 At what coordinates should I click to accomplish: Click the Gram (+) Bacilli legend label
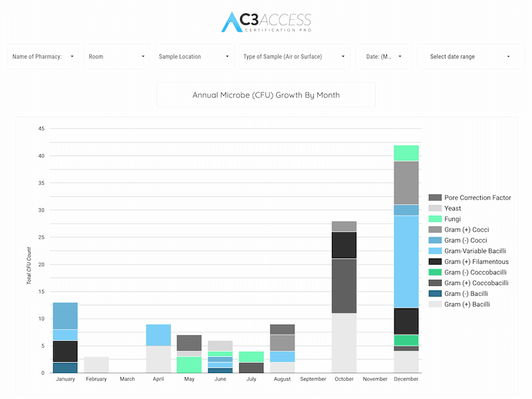click(467, 305)
